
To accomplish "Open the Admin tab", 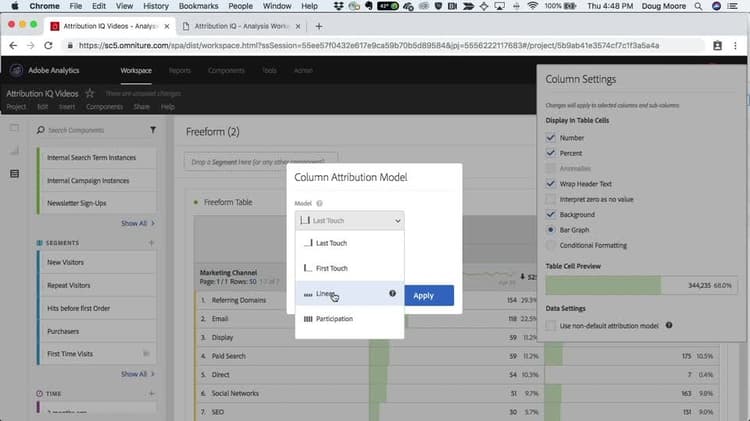I will [303, 70].
